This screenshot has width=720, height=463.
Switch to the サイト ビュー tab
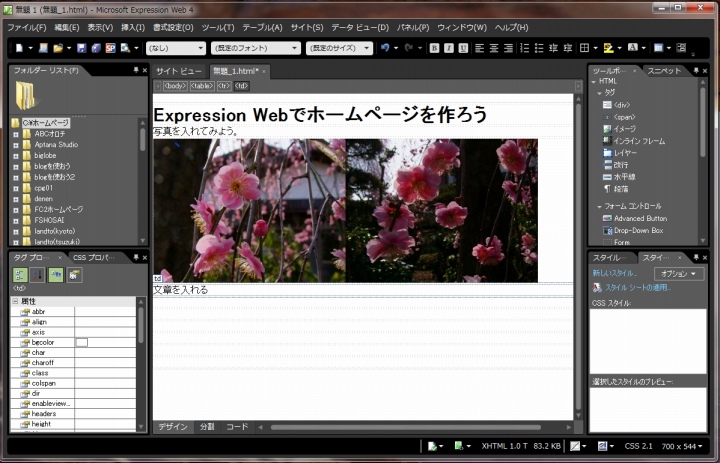(179, 71)
